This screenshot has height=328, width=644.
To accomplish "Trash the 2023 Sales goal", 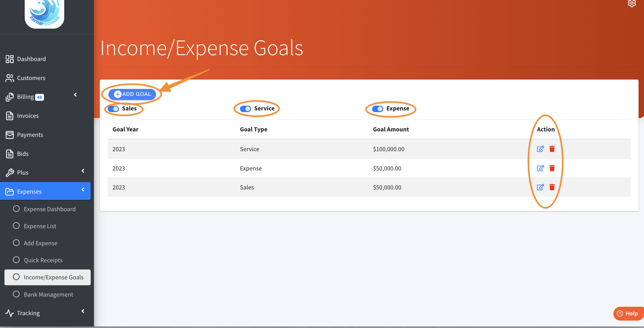I will pos(552,187).
